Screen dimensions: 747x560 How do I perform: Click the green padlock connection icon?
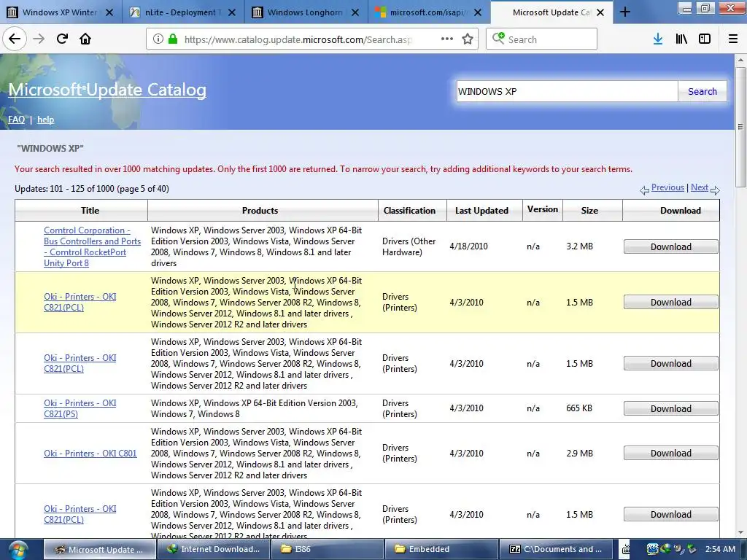click(172, 39)
